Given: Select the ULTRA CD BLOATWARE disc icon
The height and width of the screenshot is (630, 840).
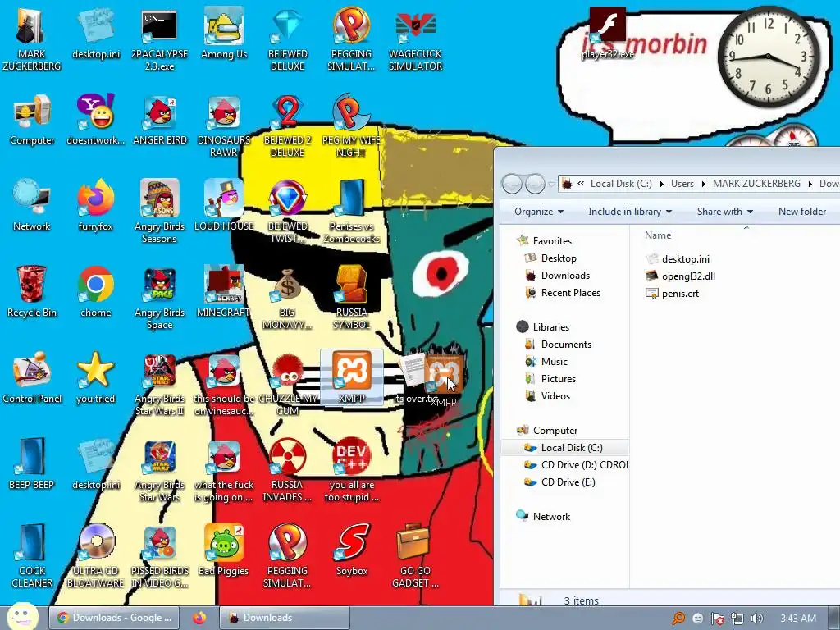Looking at the screenshot, I should pos(95,557).
